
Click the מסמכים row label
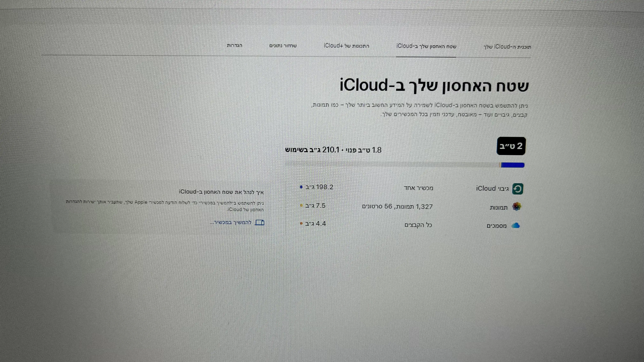497,226
